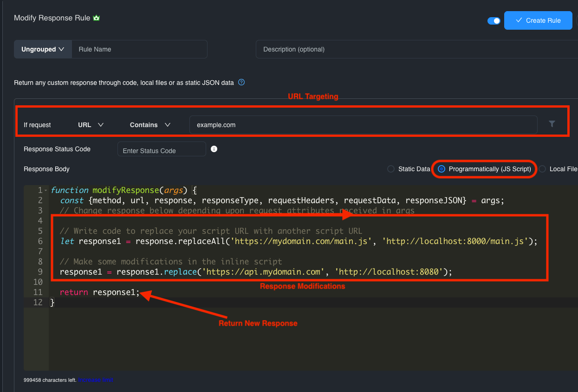The height and width of the screenshot is (392, 578).
Task: Toggle the rule enable switch
Action: pos(494,20)
